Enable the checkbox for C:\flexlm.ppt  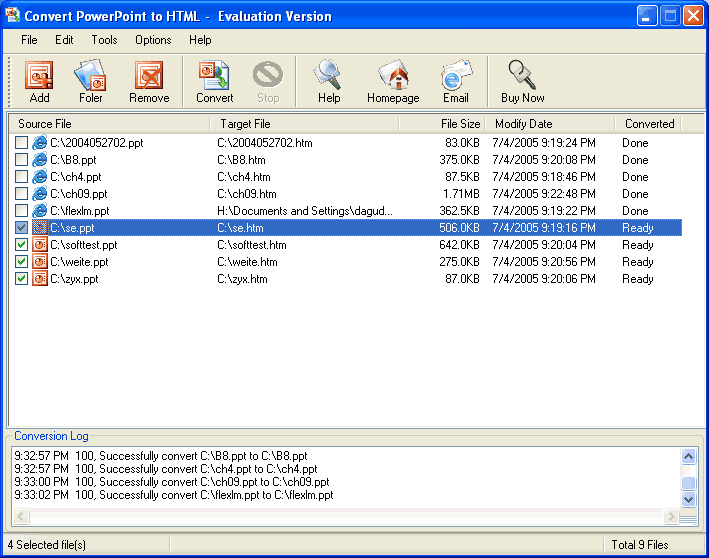[22, 211]
